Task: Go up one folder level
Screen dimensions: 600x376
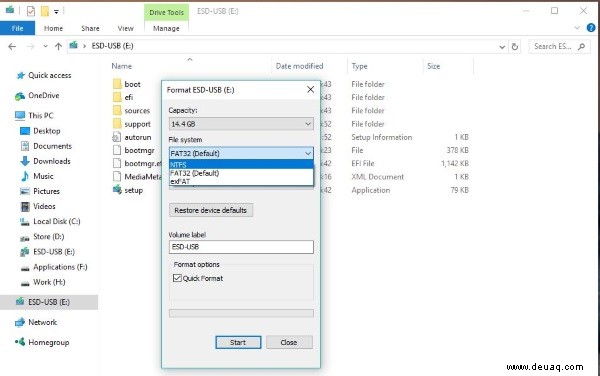Action: click(58, 47)
